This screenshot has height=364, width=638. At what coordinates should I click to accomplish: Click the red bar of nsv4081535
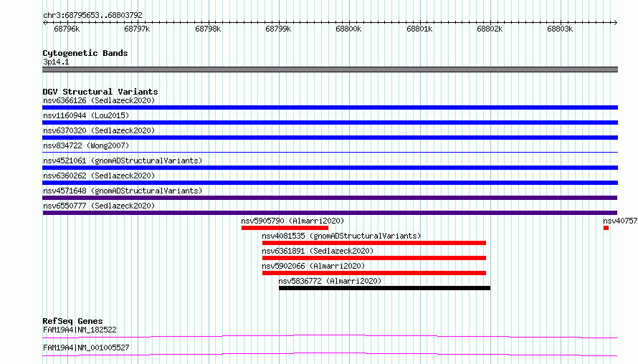coord(374,243)
